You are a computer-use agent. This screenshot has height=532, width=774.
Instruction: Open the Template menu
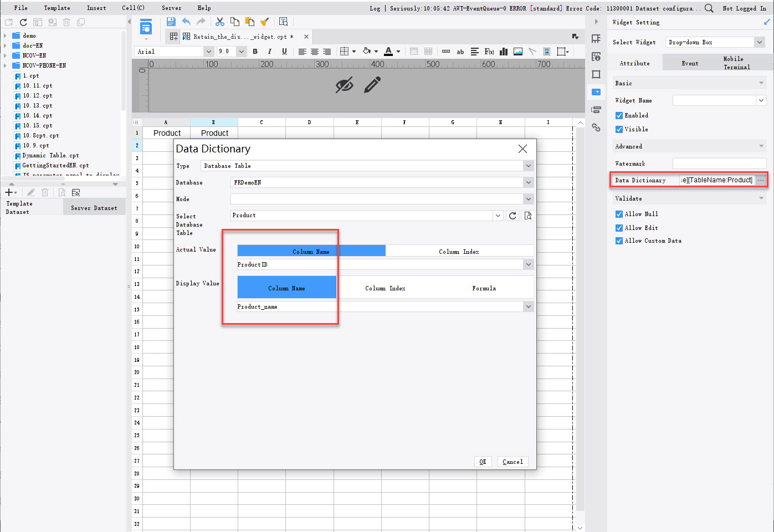(x=57, y=8)
